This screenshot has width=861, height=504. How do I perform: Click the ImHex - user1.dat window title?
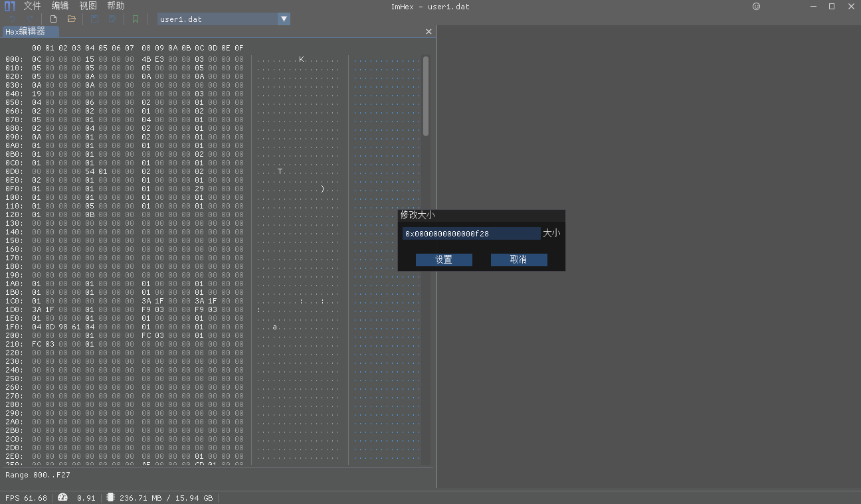coord(430,7)
